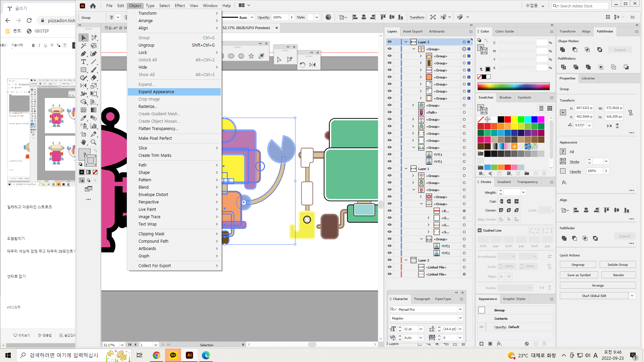Screen dimensions: 644x362
Task: Open stroke Weight dropdown
Action: [523, 192]
